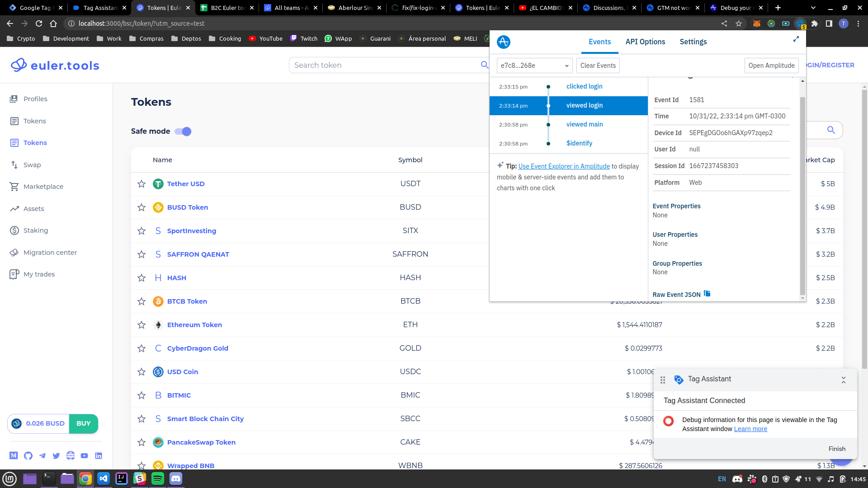868x488 pixels.
Task: Open Spotify from the taskbar
Action: (x=157, y=479)
